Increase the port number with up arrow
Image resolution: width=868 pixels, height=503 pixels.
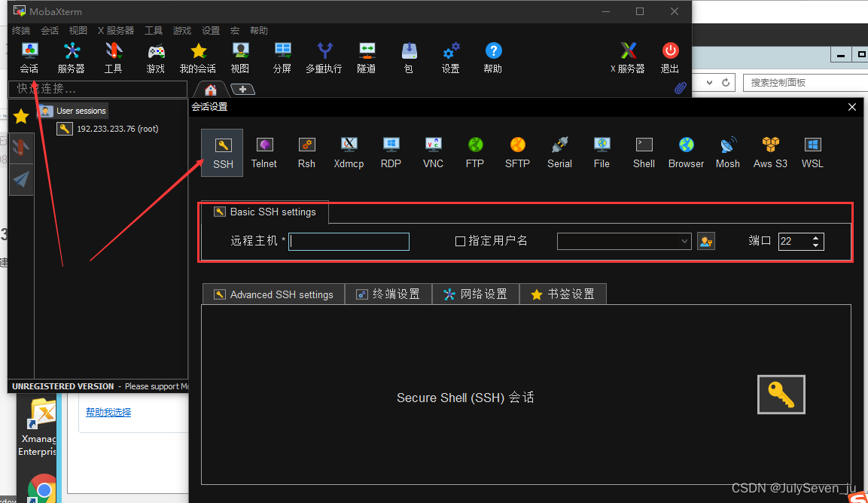(816, 238)
